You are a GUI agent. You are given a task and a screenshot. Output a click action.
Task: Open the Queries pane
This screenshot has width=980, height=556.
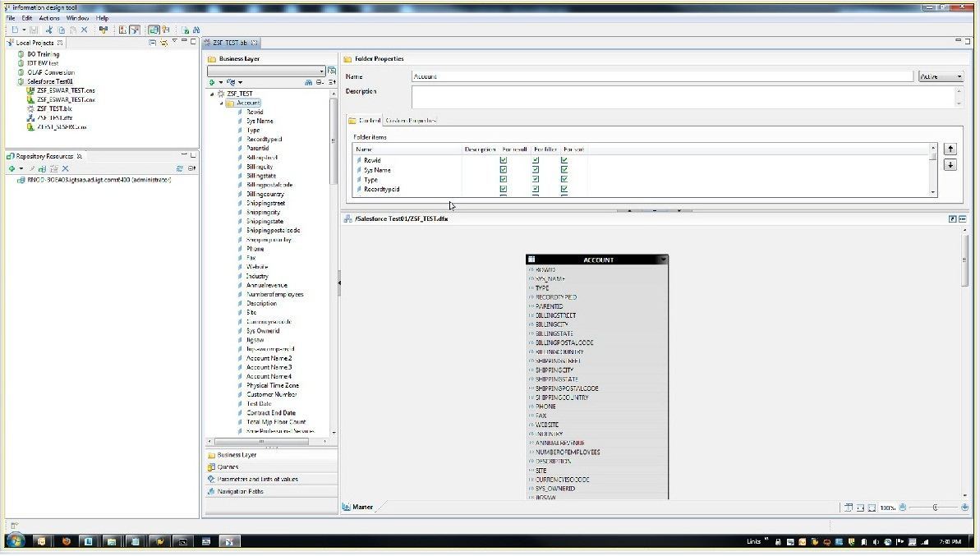(x=228, y=466)
